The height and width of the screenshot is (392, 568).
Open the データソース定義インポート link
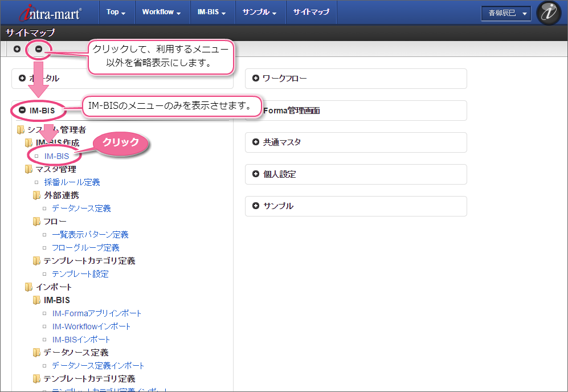pos(98,366)
